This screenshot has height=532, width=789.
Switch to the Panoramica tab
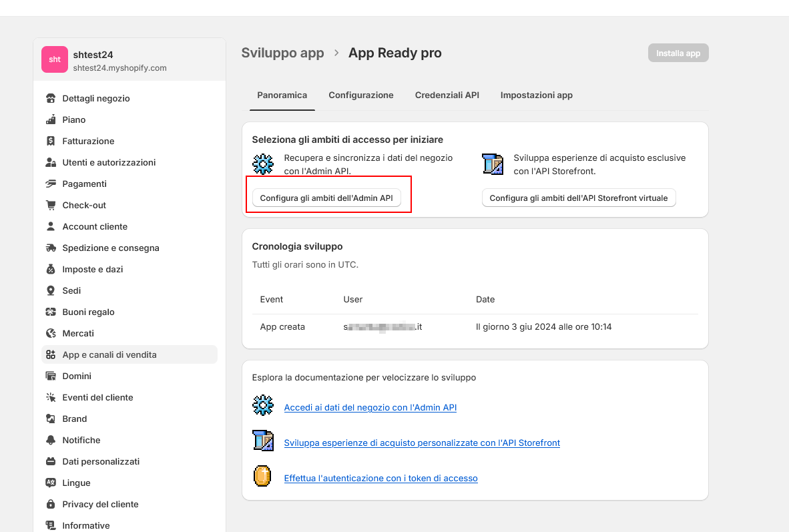282,95
